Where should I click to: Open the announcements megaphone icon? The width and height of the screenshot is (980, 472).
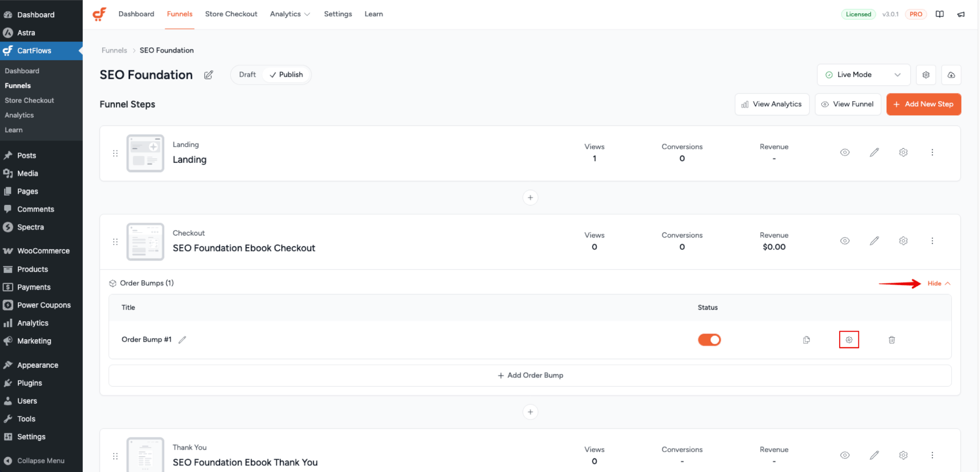click(x=961, y=14)
